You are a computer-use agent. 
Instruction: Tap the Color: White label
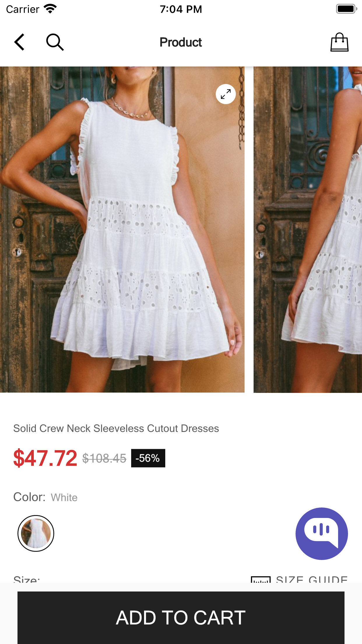click(x=45, y=497)
